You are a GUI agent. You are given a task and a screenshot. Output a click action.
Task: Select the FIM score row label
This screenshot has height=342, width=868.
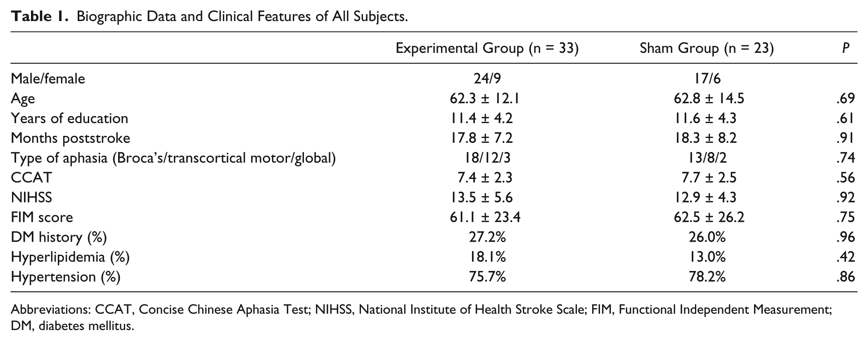[42, 217]
